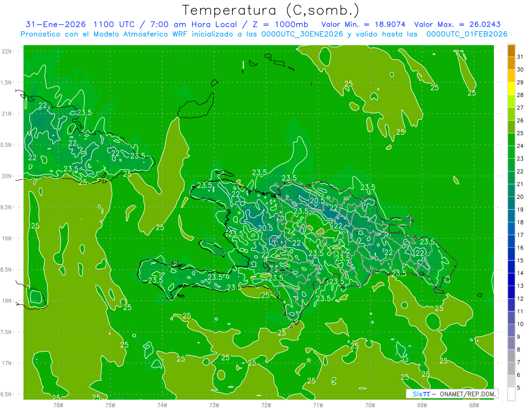532x411 pixels.
Task: Pick the olive green swatch between 25 and 26
Action: [511, 127]
